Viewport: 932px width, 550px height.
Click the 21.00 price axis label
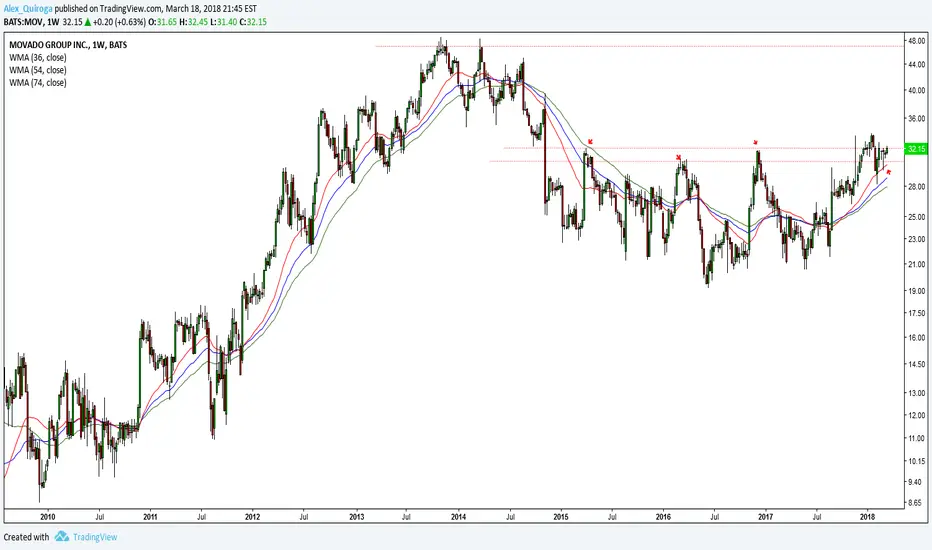click(x=917, y=264)
